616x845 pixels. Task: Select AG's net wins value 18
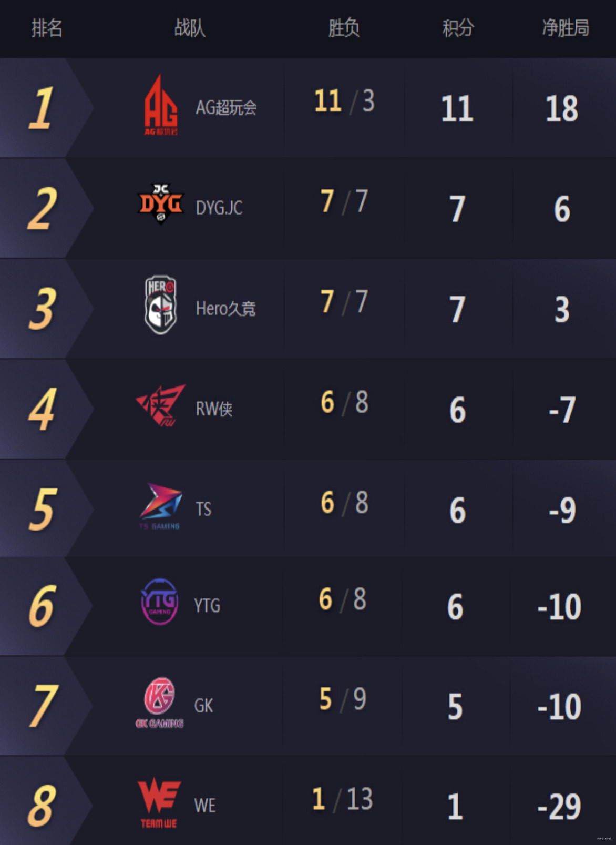tap(562, 109)
